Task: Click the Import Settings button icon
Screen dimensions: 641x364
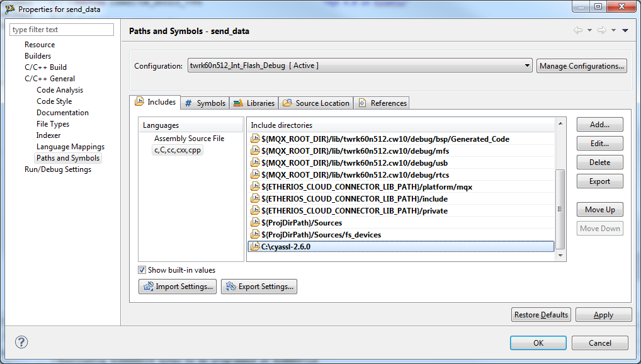Action: [149, 287]
